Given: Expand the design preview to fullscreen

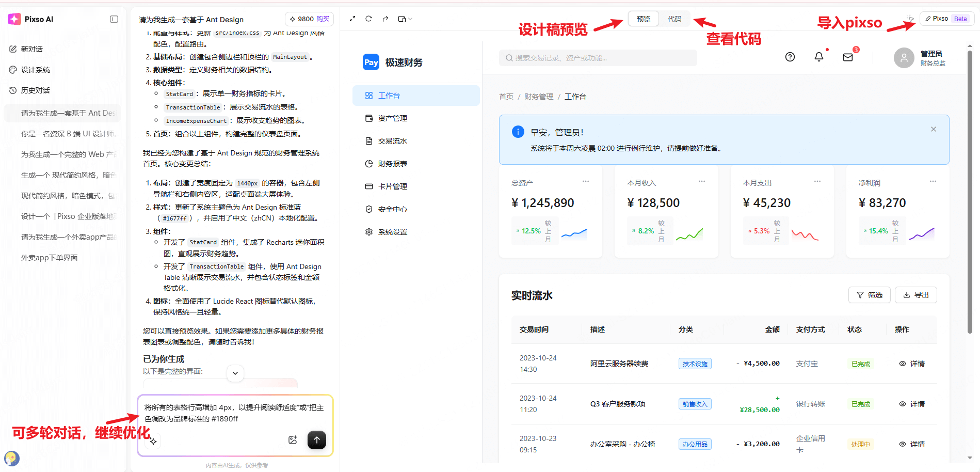Looking at the screenshot, I should pyautogui.click(x=352, y=19).
